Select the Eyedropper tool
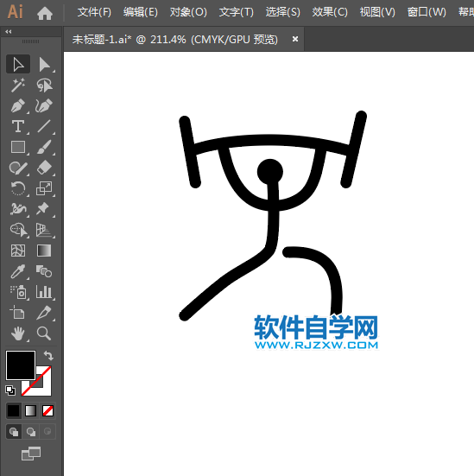 18,271
